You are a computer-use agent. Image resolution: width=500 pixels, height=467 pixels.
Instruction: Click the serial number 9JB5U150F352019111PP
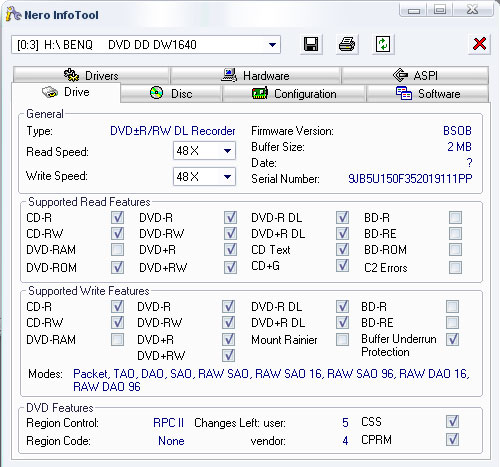click(410, 179)
